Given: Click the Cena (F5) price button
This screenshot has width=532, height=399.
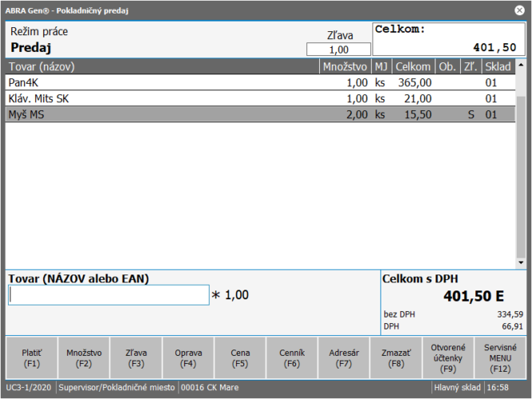Looking at the screenshot, I should click(x=240, y=358).
